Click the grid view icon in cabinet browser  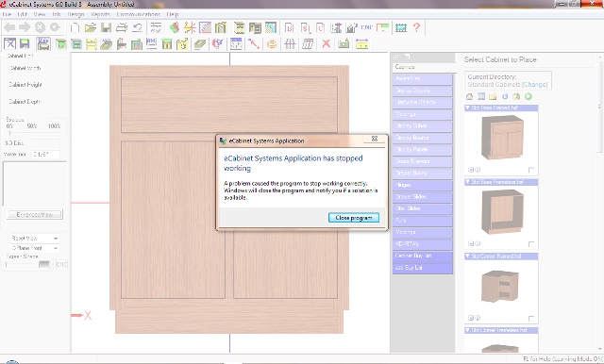pyautogui.click(x=481, y=96)
